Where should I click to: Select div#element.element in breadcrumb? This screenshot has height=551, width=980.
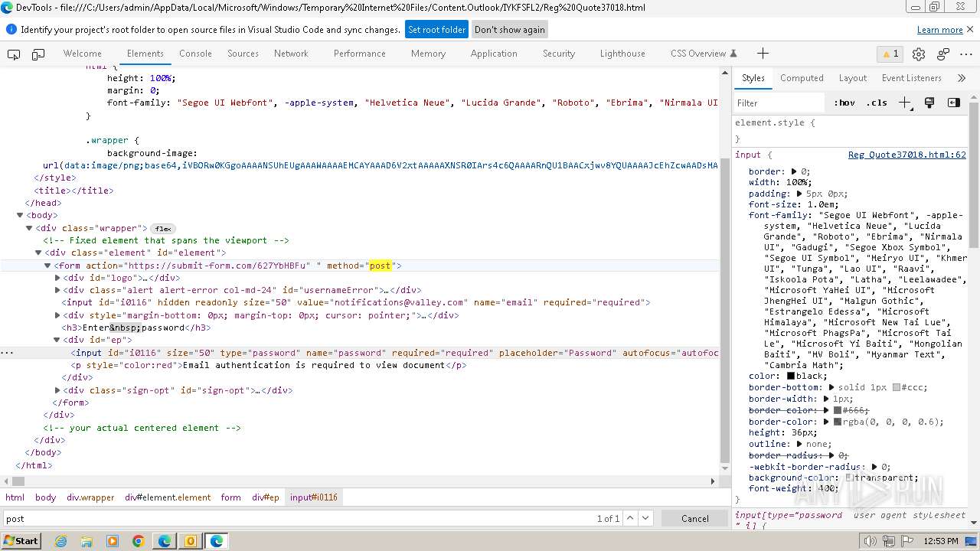pyautogui.click(x=168, y=497)
